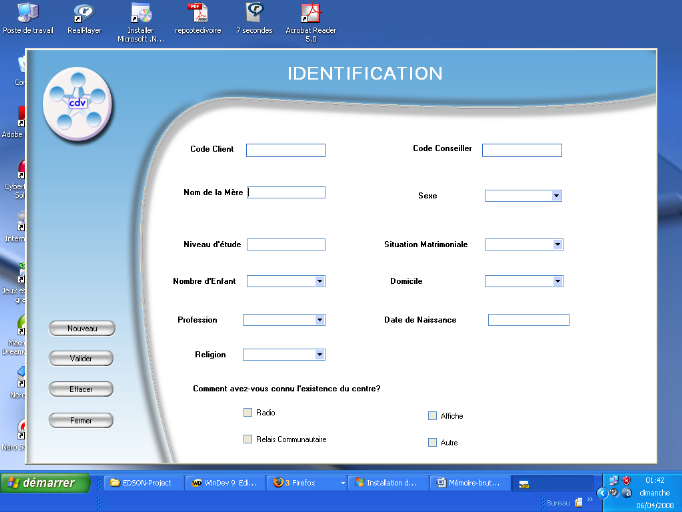The width and height of the screenshot is (682, 512).
Task: Expand the Sexe dropdown
Action: [557, 196]
